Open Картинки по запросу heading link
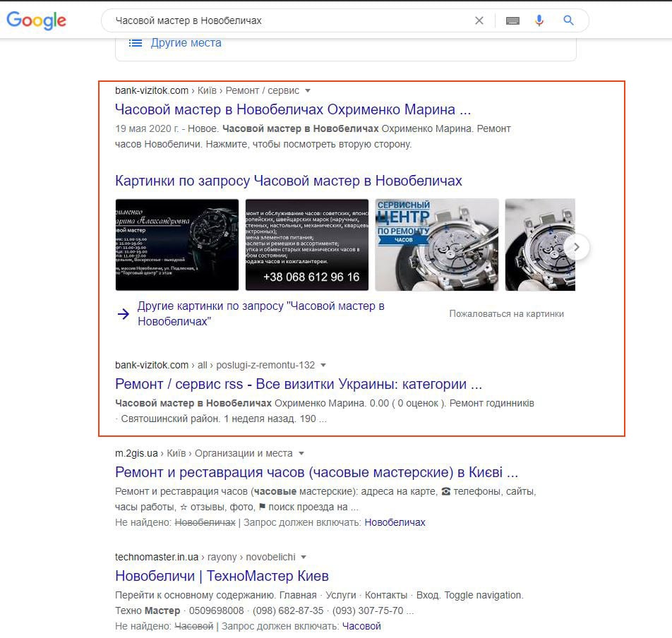 coord(289,181)
